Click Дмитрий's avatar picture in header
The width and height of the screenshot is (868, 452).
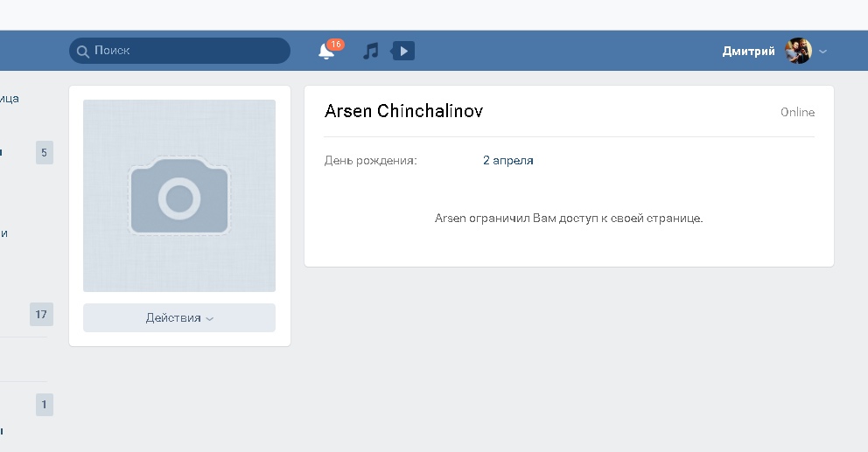point(798,51)
